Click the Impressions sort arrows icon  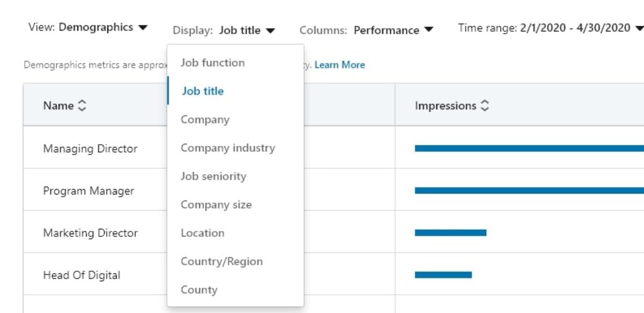pos(485,106)
